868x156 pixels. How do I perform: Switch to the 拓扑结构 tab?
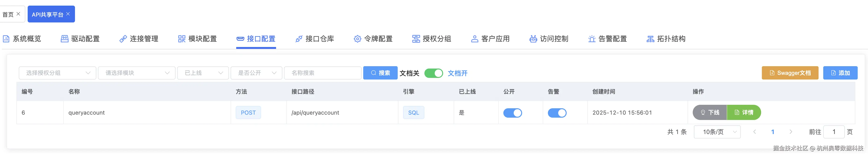pos(666,39)
